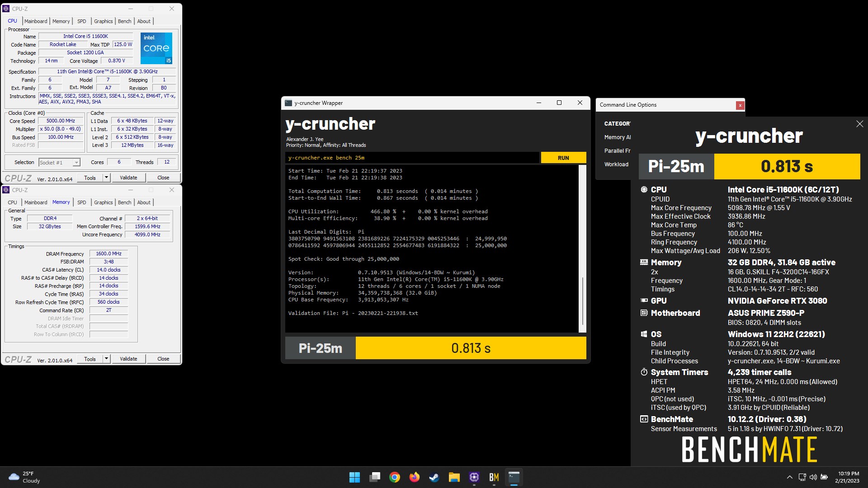Expand Tools dropdown arrow in bottom CPU-Z

pyautogui.click(x=107, y=359)
